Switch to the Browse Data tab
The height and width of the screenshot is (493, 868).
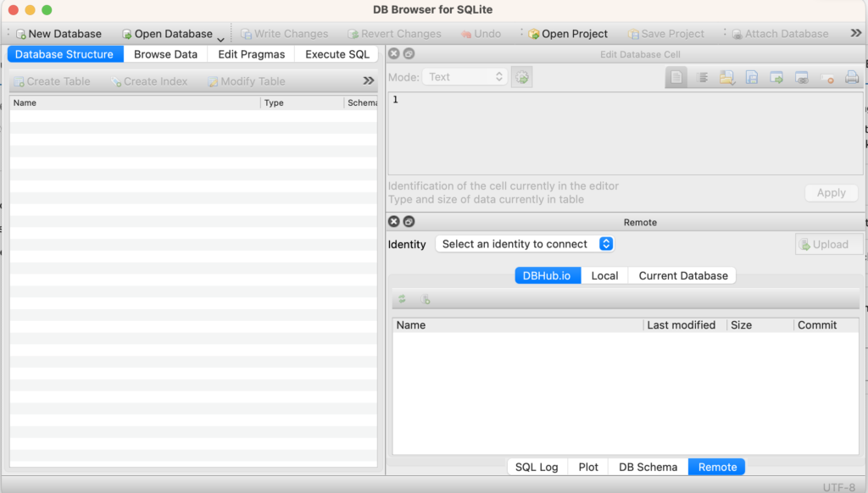pyautogui.click(x=164, y=53)
